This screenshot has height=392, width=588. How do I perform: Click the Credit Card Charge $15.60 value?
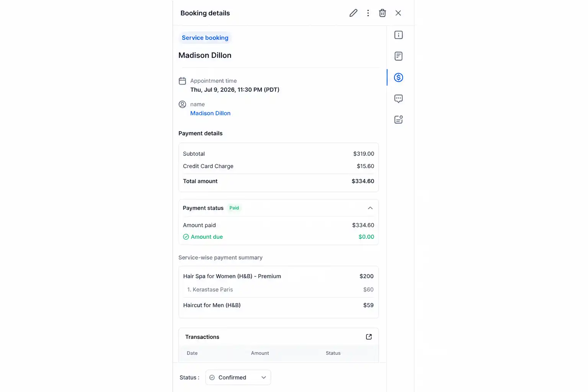(366, 166)
